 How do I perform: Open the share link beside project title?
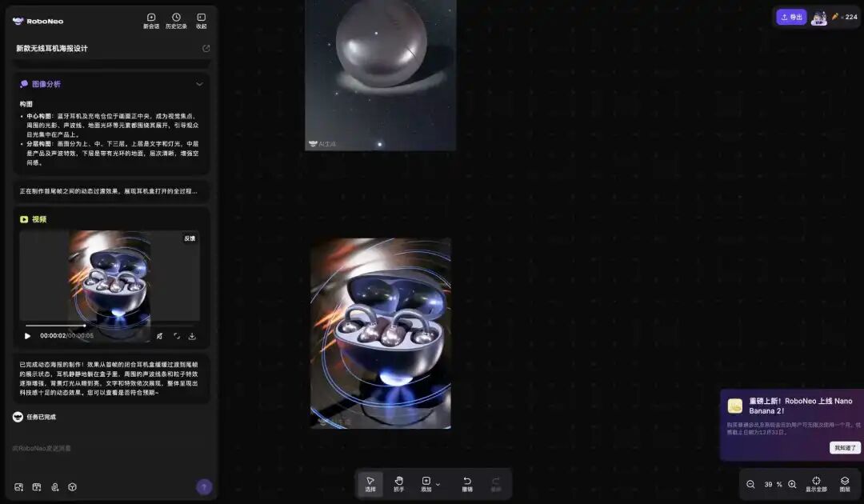206,49
